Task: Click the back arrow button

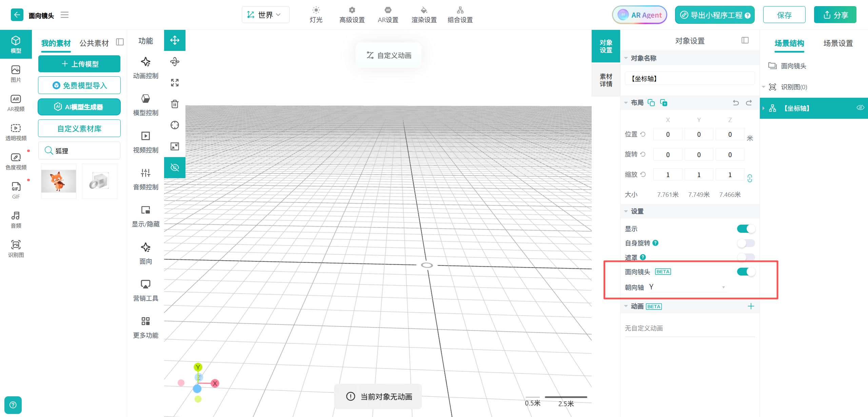Action: (17, 15)
